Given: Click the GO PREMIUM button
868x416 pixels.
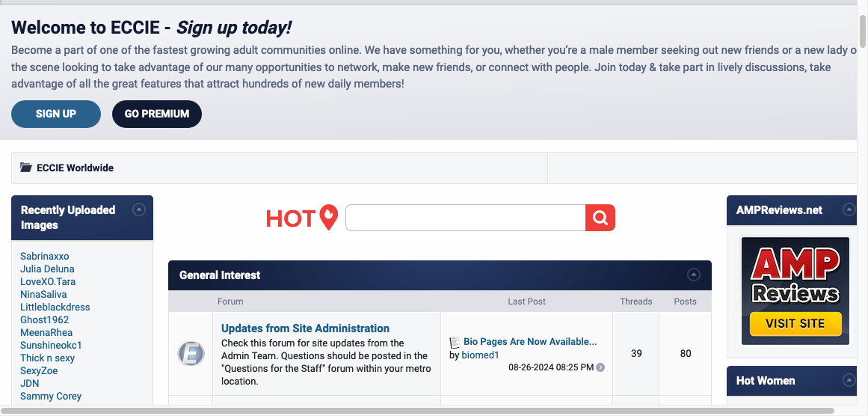Looking at the screenshot, I should click(157, 114).
